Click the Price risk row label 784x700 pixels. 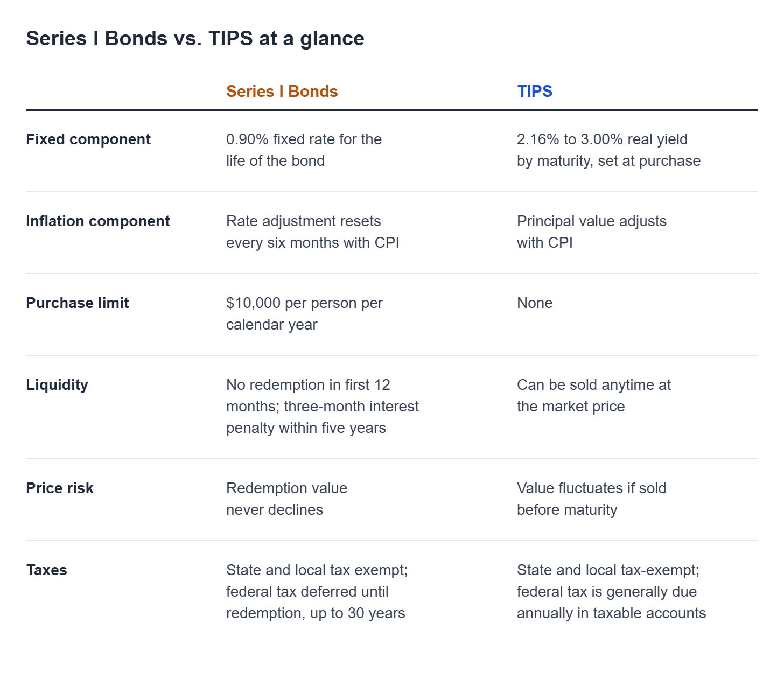(60, 488)
